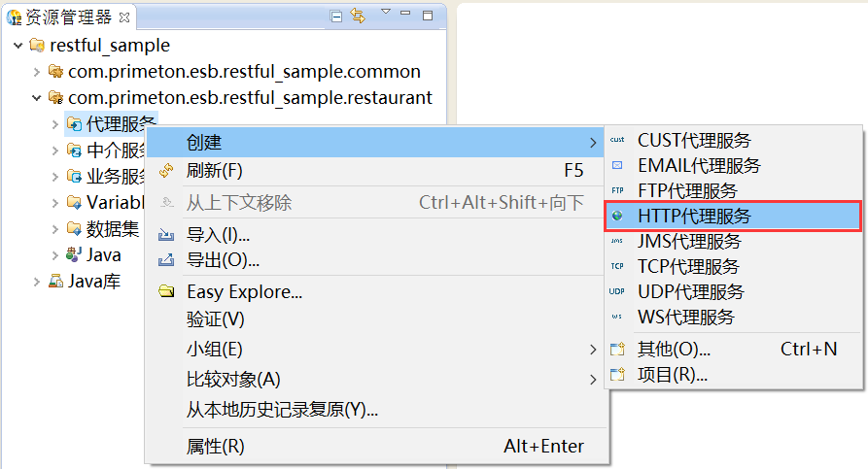Collapse the restful_sample.restaurant package arrow
This screenshot has width=868, height=469.
click(x=37, y=98)
